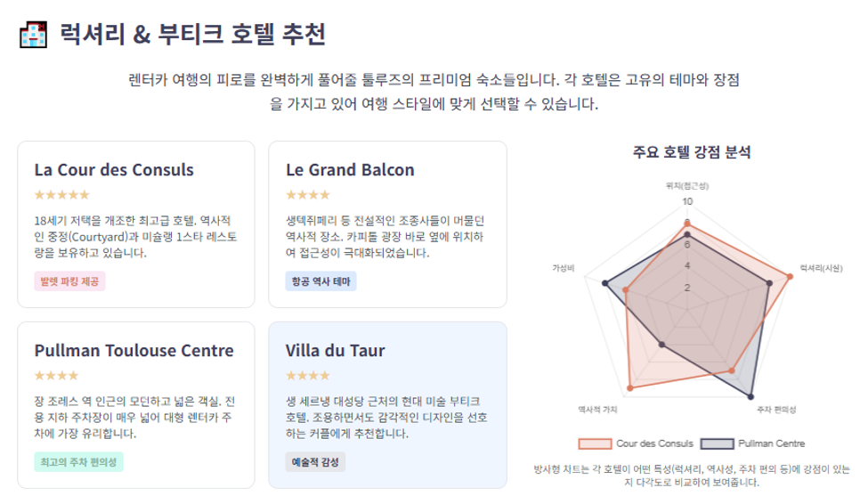Open the La Cour des Consuls card title
This screenshot has width=868, height=504.
(x=114, y=169)
